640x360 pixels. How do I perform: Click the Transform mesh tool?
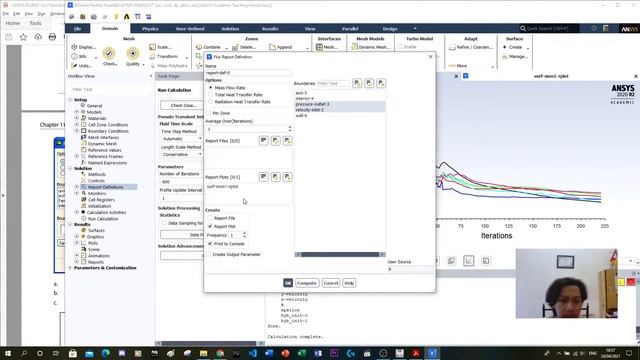point(164,56)
